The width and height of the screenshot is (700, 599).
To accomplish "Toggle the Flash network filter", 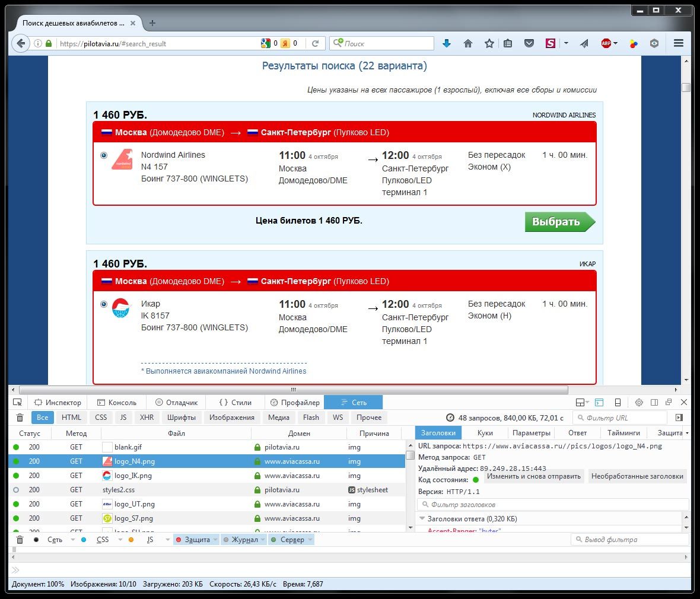I will [311, 418].
